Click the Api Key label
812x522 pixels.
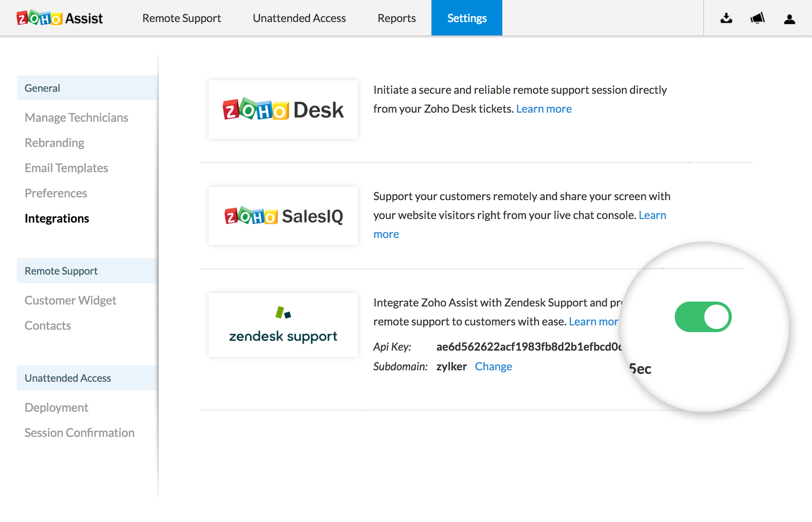point(392,347)
